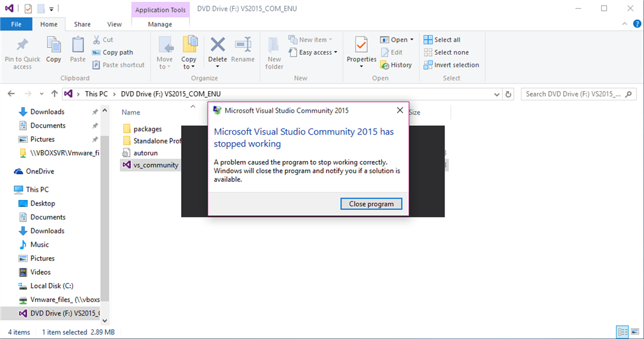Open pinned Documents in Quick access
Screen dimensions: 644x339
point(48,125)
